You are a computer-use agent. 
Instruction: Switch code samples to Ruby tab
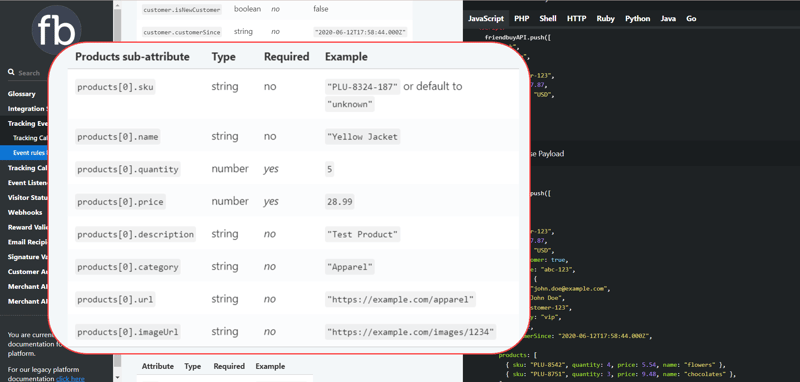pos(606,18)
